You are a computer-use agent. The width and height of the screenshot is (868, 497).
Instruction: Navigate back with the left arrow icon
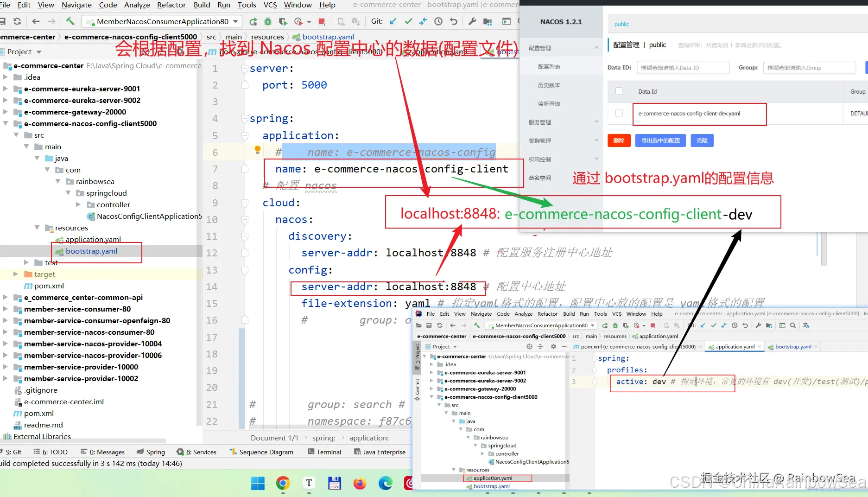point(36,21)
